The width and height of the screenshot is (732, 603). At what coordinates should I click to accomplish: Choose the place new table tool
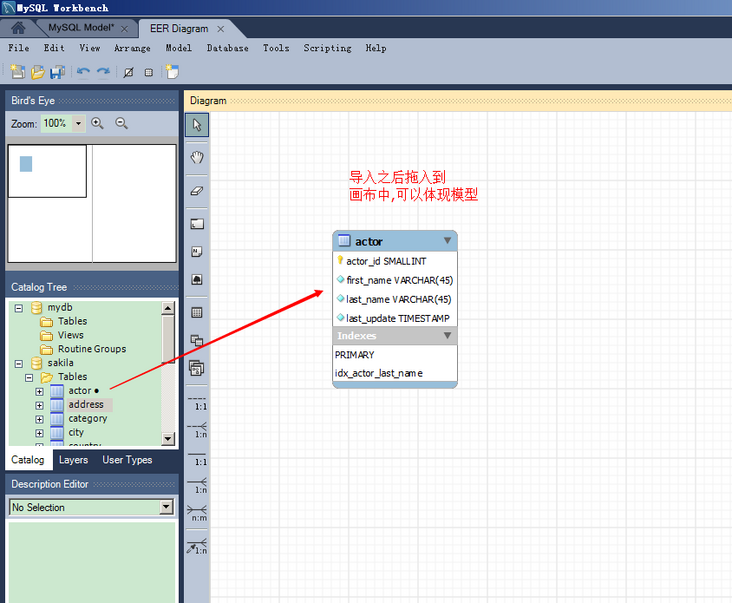point(197,312)
